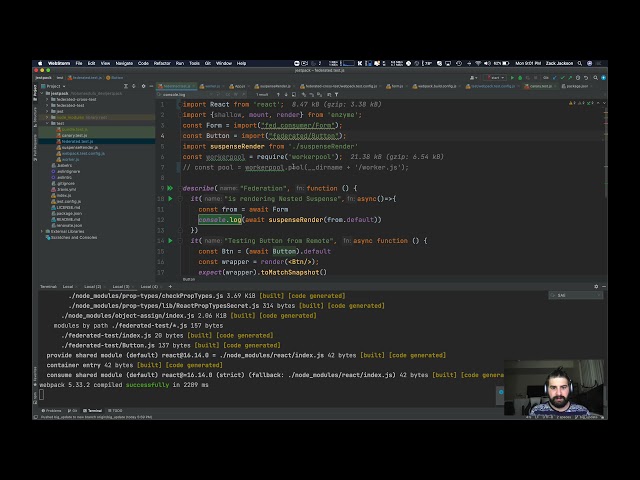Run 'Testing Button from Remote' test gutter icon
Viewport: 640px width, 480px height.
click(x=170, y=241)
